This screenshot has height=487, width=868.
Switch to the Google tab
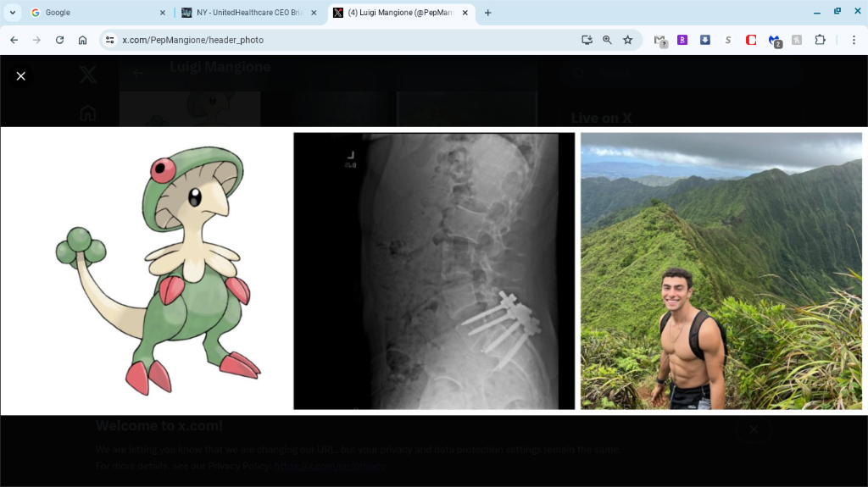point(93,13)
